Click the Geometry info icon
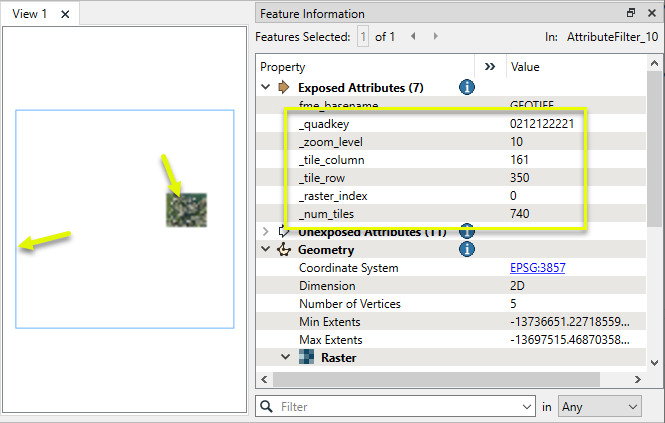Viewport: 665px width, 423px height. point(466,250)
